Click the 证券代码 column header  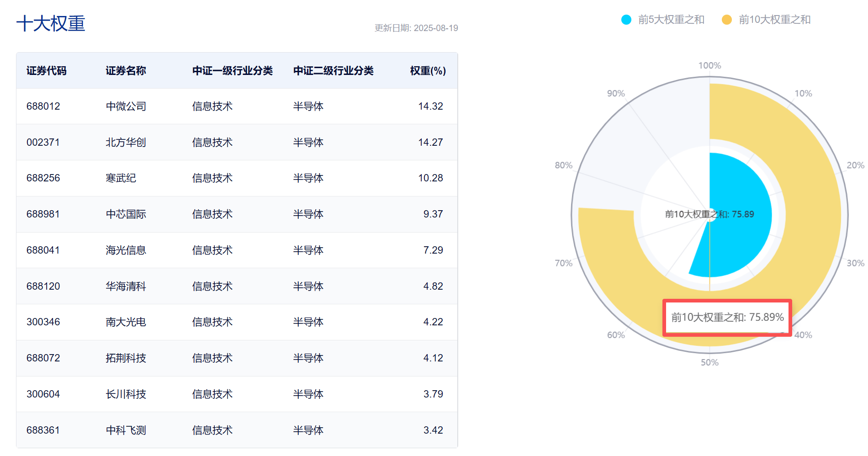(47, 71)
